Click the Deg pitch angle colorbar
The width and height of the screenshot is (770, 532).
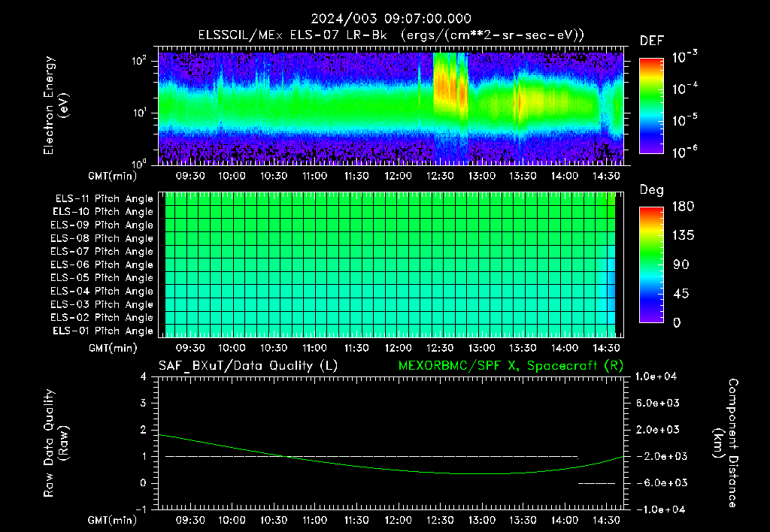click(x=651, y=264)
